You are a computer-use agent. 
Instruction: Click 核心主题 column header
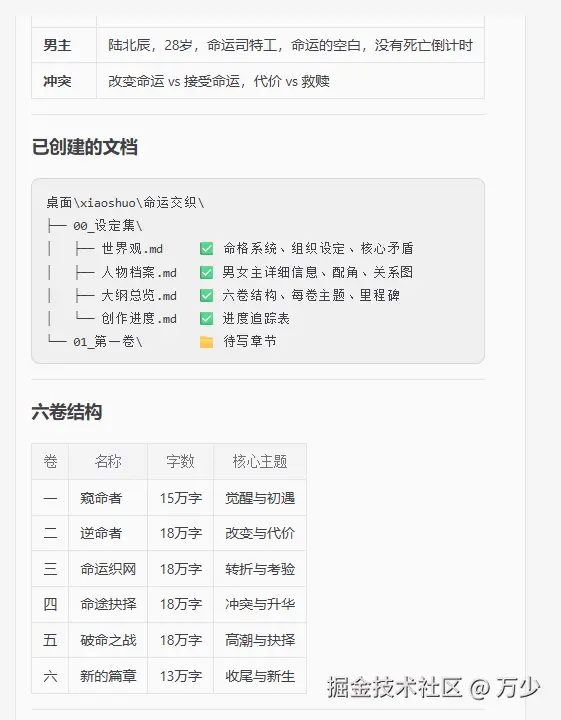260,461
